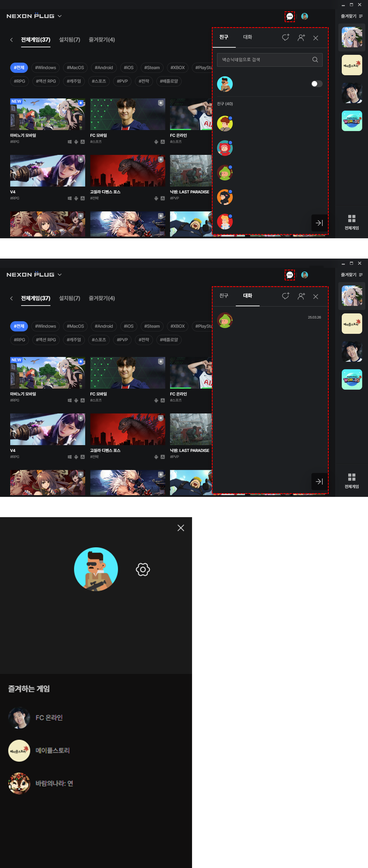This screenshot has height=868, width=368.
Task: Switch to the 설치됨(7) tab
Action: pyautogui.click(x=69, y=40)
